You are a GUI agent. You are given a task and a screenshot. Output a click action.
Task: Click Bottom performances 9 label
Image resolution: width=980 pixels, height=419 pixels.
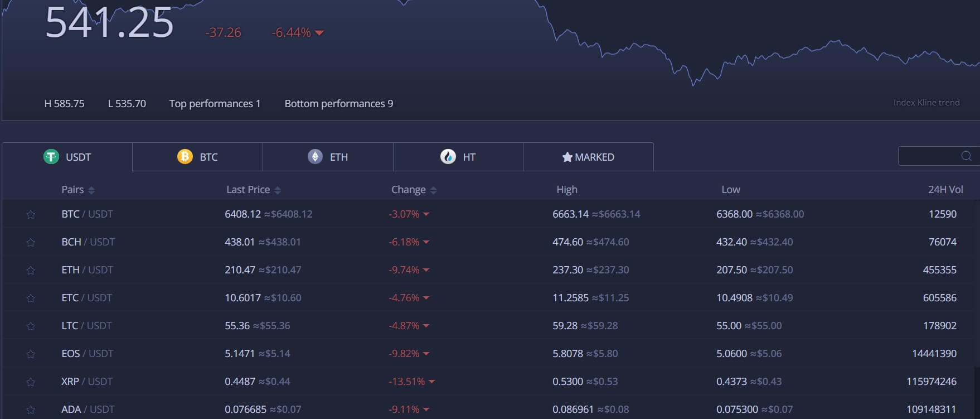coord(339,104)
